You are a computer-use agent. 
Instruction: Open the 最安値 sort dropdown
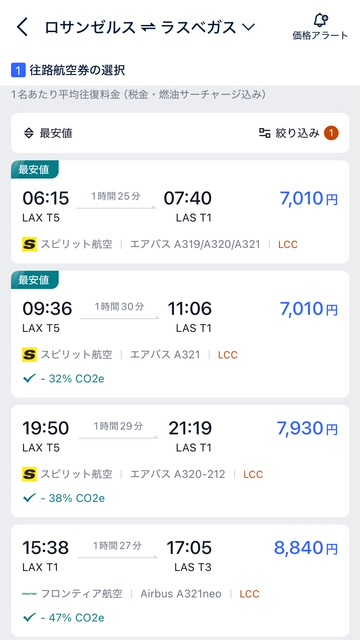click(49, 133)
